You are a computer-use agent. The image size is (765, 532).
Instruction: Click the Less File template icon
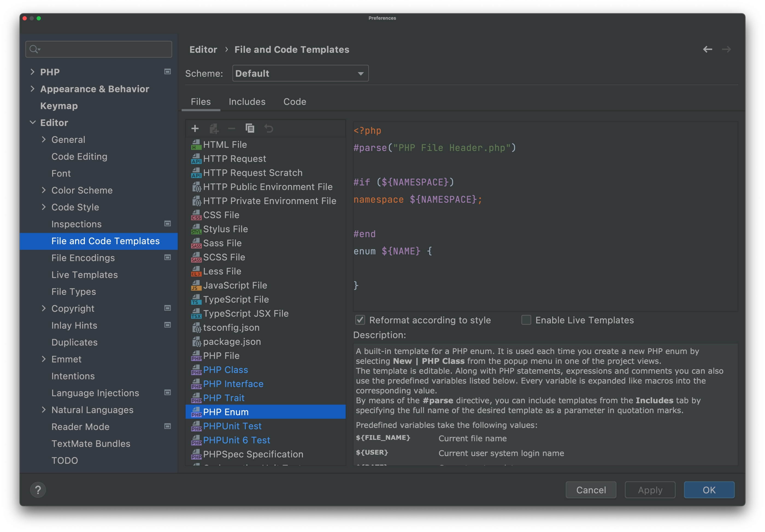coord(196,271)
